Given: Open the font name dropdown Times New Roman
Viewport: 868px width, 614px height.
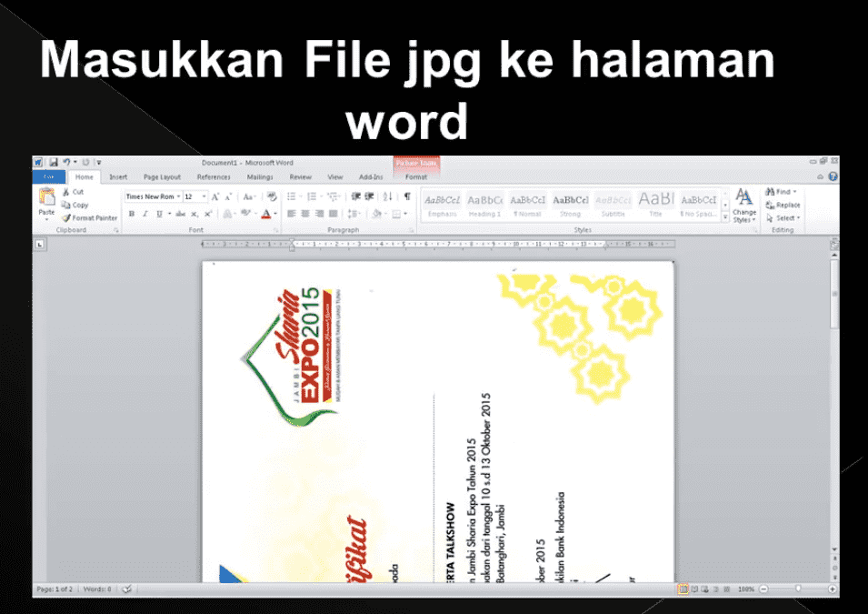Looking at the screenshot, I should tap(178, 196).
